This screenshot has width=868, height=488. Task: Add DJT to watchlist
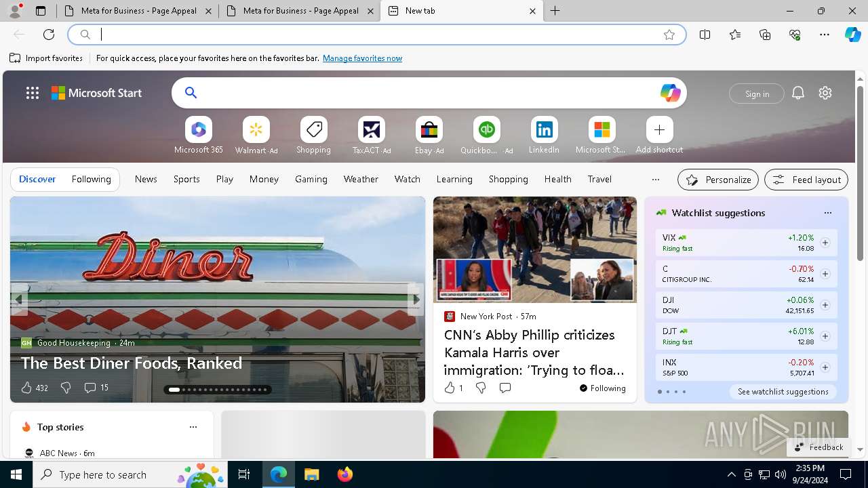point(825,336)
